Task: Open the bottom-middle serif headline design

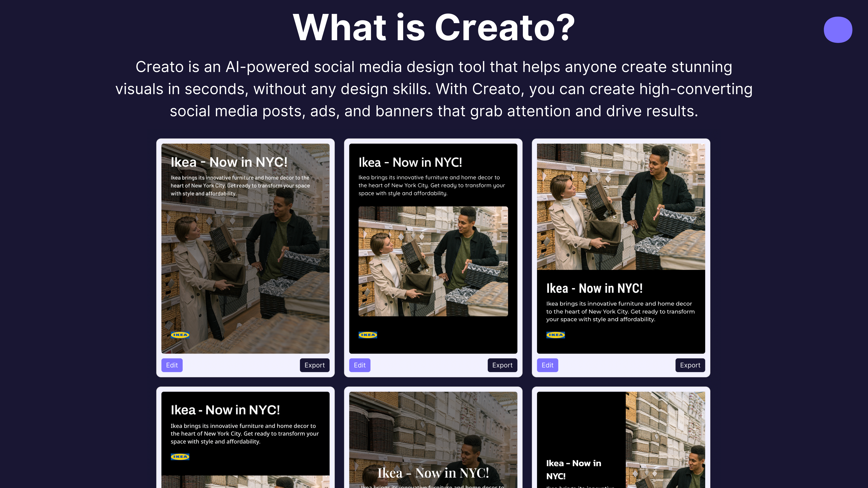Action: pyautogui.click(x=433, y=440)
